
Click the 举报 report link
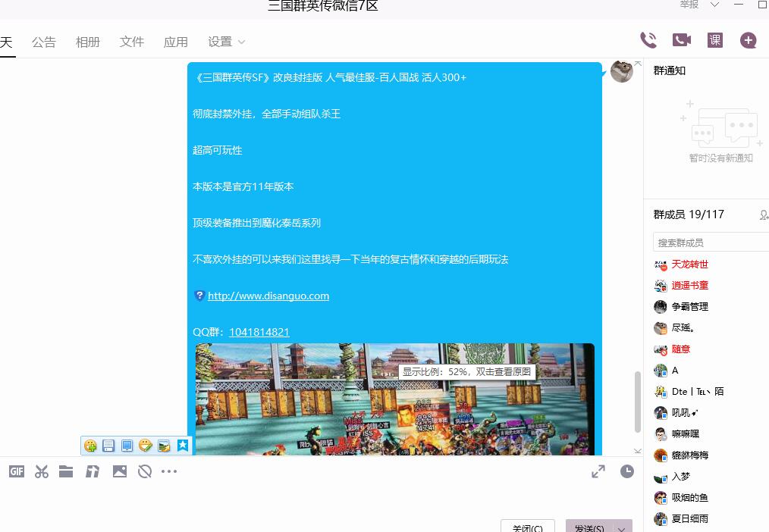point(689,5)
